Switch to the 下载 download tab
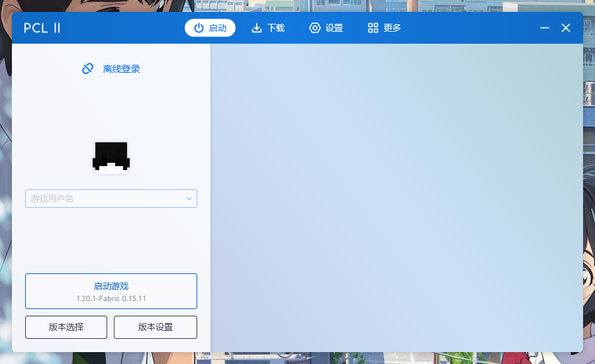 [x=268, y=28]
